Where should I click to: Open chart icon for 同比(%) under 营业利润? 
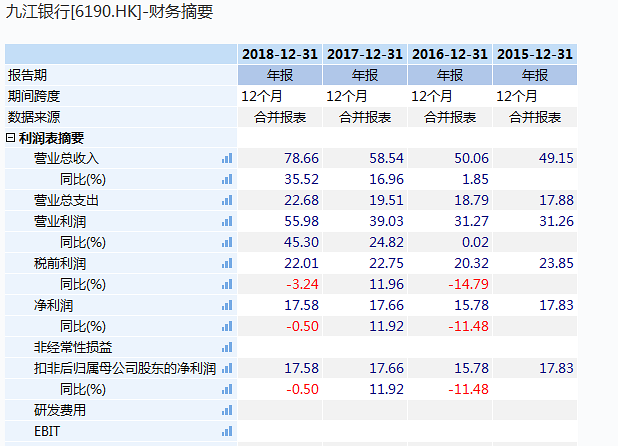click(227, 242)
